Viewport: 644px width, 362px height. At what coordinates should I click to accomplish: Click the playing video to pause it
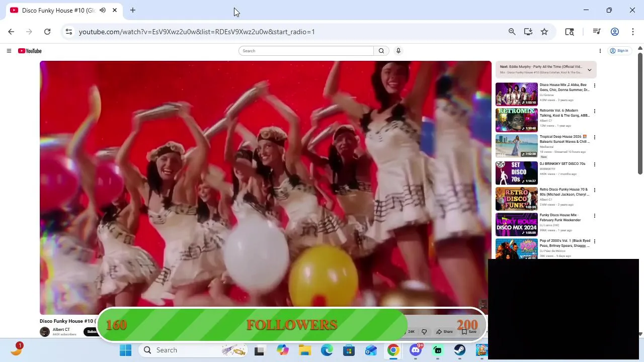(x=266, y=188)
